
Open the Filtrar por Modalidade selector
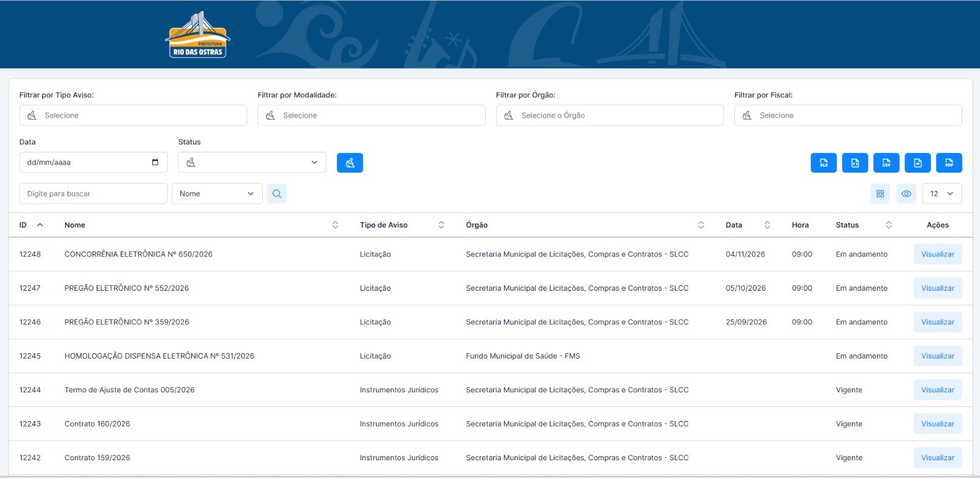tap(371, 115)
